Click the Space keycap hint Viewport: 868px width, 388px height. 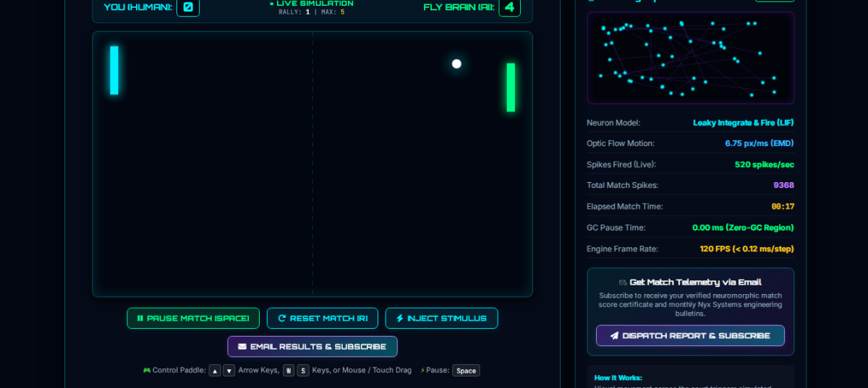point(466,371)
